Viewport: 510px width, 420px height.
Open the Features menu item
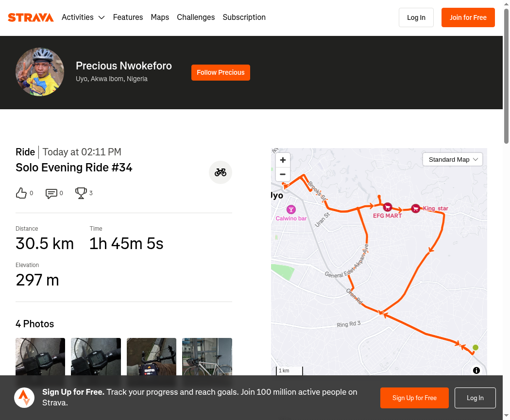pyautogui.click(x=128, y=17)
